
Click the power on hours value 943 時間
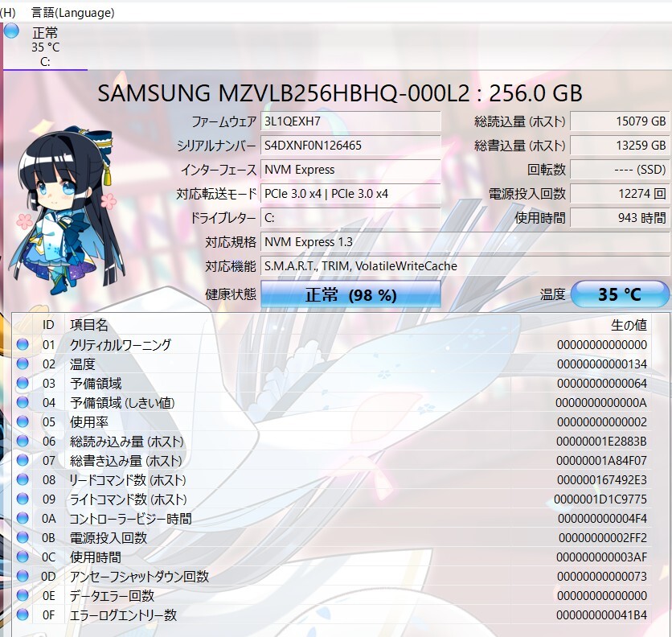[x=620, y=218]
